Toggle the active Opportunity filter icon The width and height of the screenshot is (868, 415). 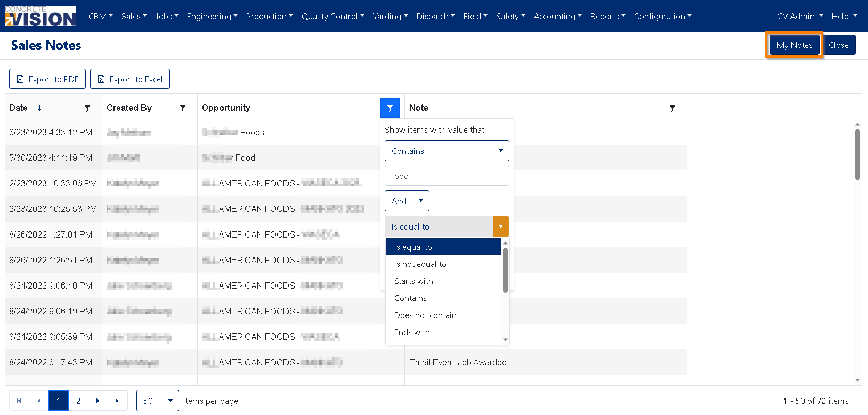point(390,108)
